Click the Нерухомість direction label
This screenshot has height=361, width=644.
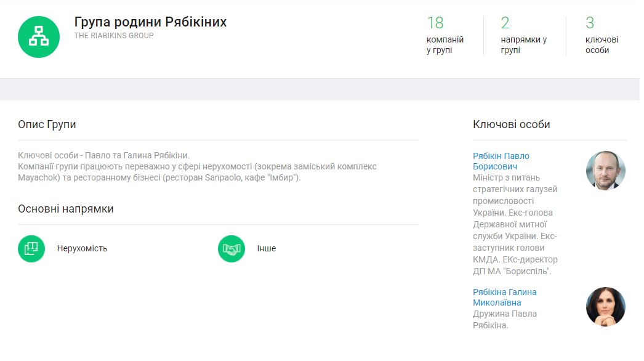pyautogui.click(x=82, y=249)
